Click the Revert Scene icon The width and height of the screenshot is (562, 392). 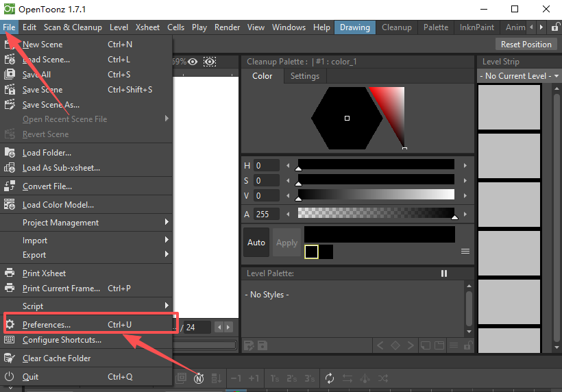(10, 134)
